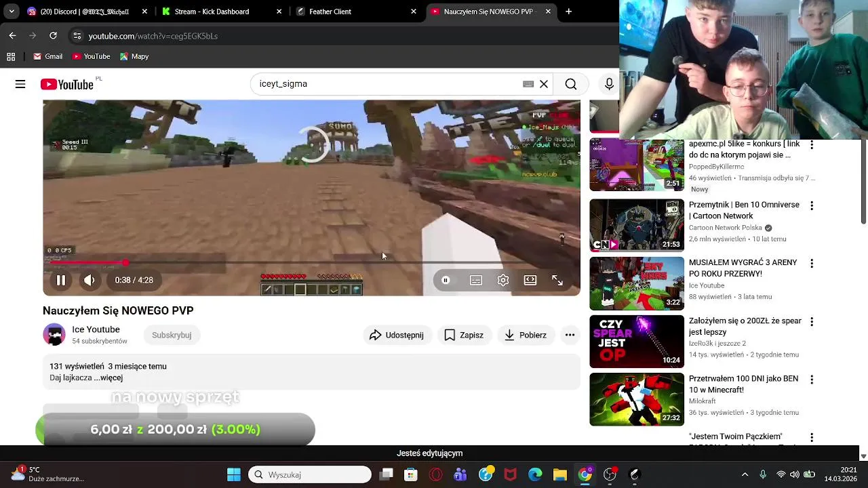The image size is (868, 488).
Task: Open the Windows Start menu
Action: pos(233,474)
